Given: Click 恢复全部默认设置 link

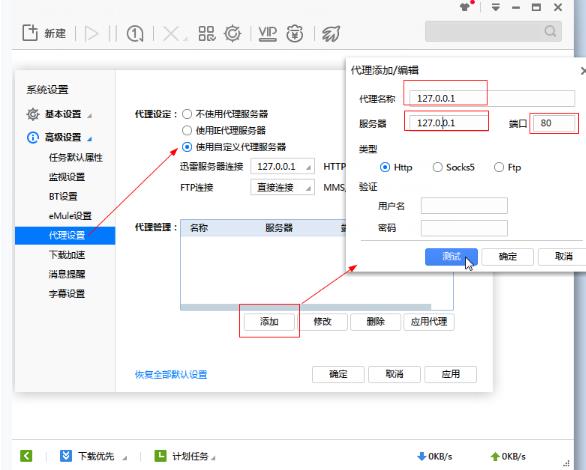Looking at the screenshot, I should point(171,374).
